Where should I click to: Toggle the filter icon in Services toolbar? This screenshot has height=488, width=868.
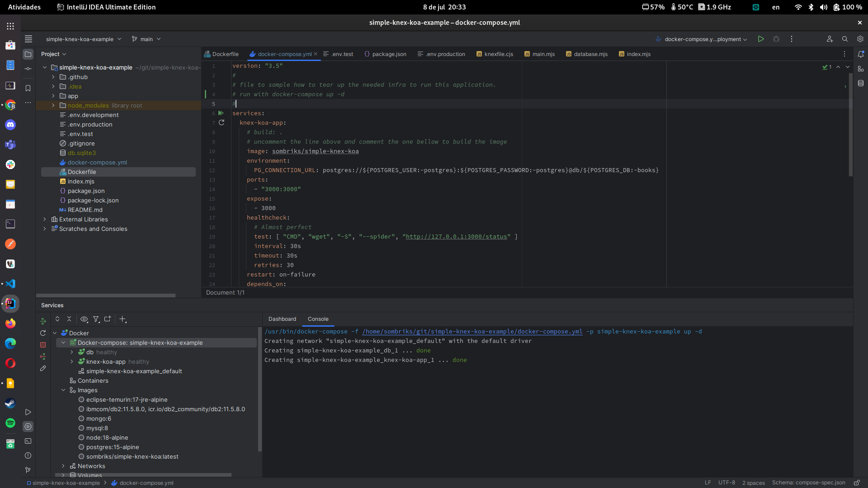click(x=96, y=319)
